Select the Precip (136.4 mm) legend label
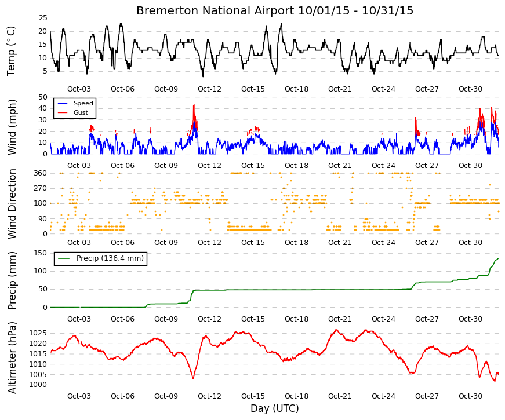 110,258
